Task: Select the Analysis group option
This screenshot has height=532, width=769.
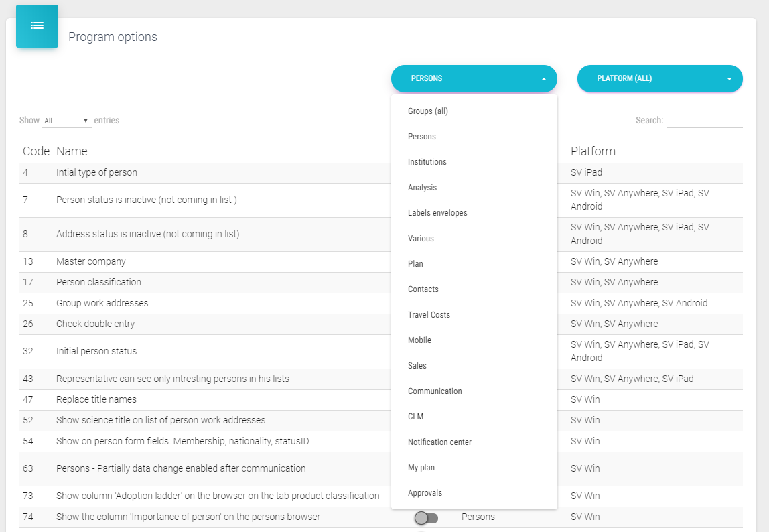Action: [x=422, y=188]
